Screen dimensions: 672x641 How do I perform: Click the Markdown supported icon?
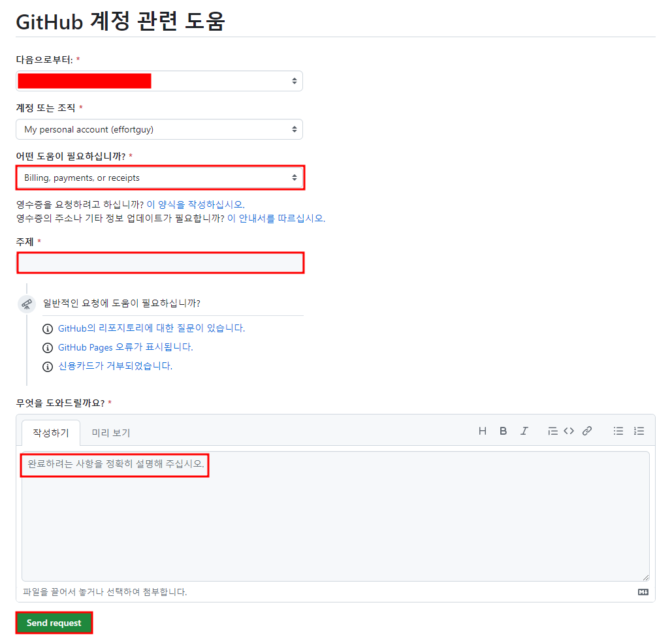click(643, 592)
